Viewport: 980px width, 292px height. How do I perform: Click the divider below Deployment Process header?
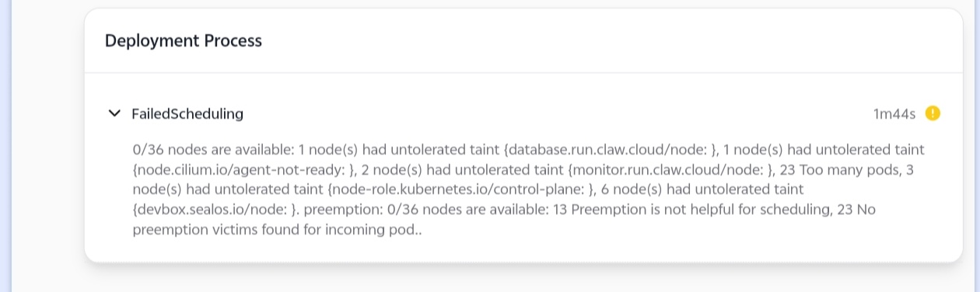tap(523, 73)
